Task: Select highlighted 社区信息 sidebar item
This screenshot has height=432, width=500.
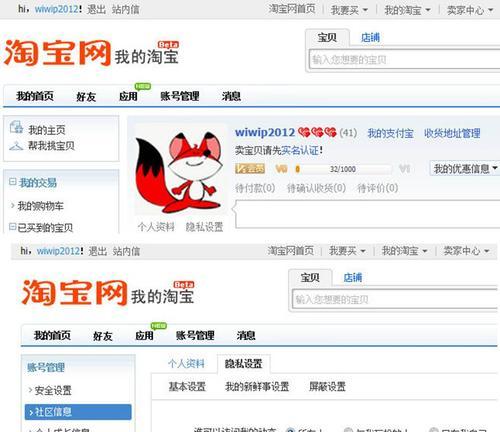Action: click(x=78, y=412)
